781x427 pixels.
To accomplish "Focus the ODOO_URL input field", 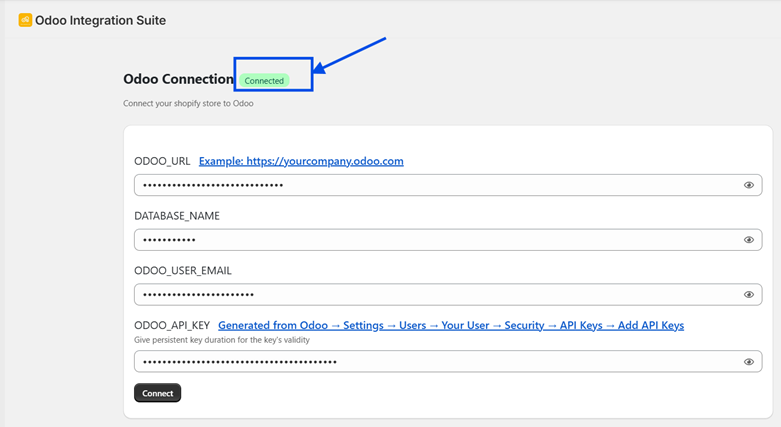I will (x=430, y=185).
